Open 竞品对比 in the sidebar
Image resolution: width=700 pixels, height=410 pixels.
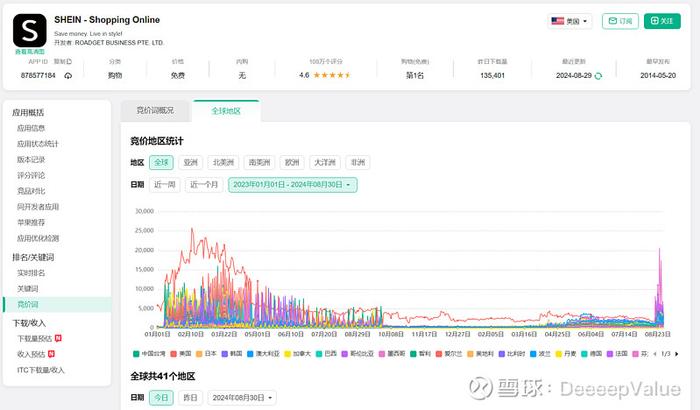tap(31, 191)
